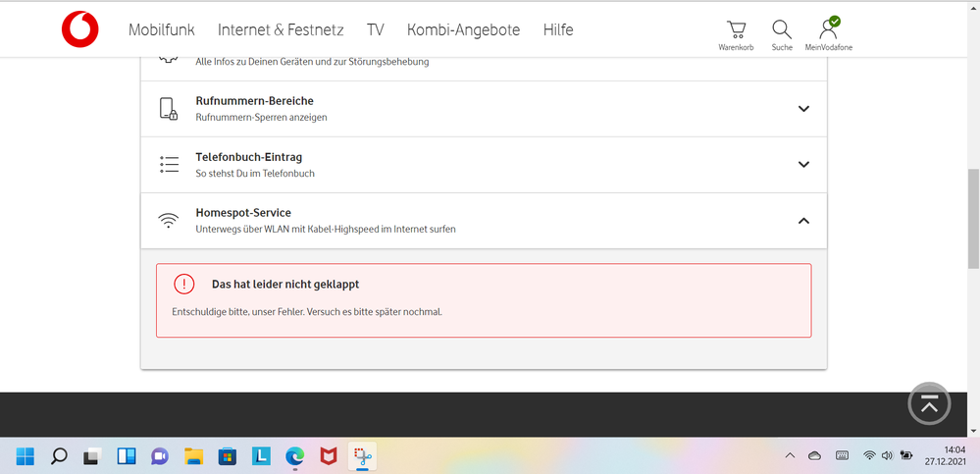Click the scrollbar down arrow
This screenshot has width=980, height=474.
(973, 431)
